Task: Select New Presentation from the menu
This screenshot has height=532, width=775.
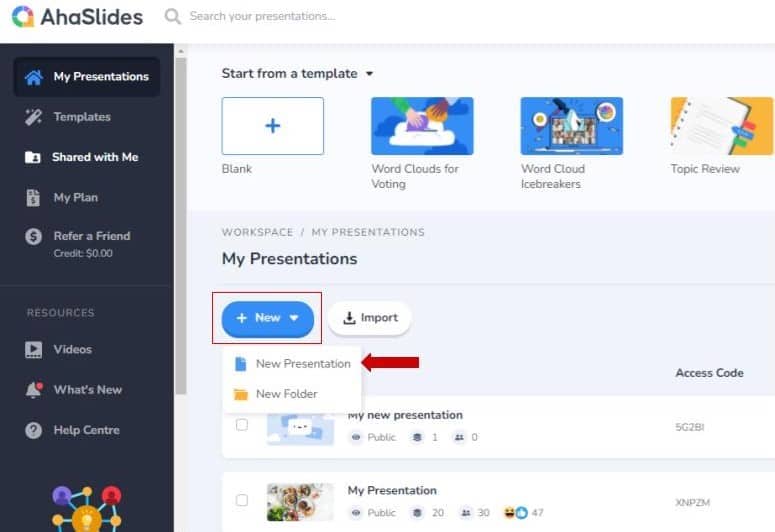Action: pos(293,364)
